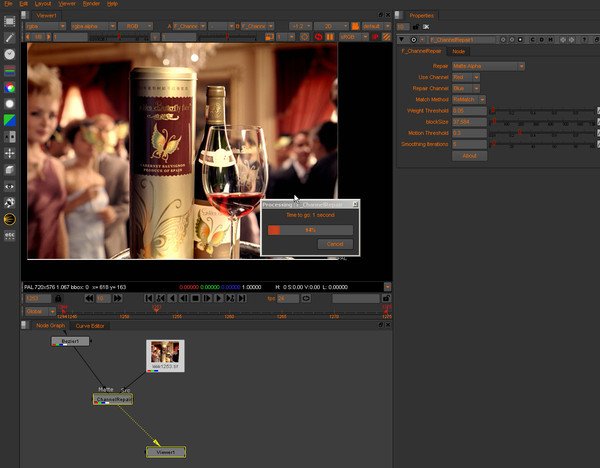This screenshot has height=468, width=600.
Task: Click play forward button
Action: click(218, 298)
